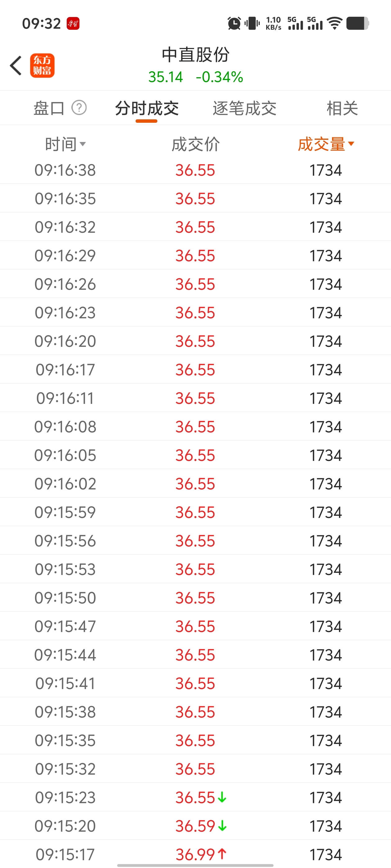Tap the red app notification icon
This screenshot has height=868, width=391.
pyautogui.click(x=73, y=24)
